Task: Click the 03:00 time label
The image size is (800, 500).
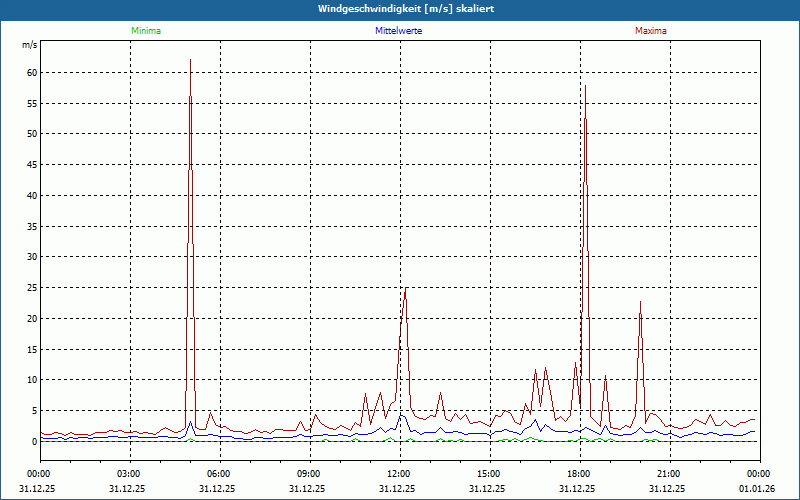Action: (130, 474)
